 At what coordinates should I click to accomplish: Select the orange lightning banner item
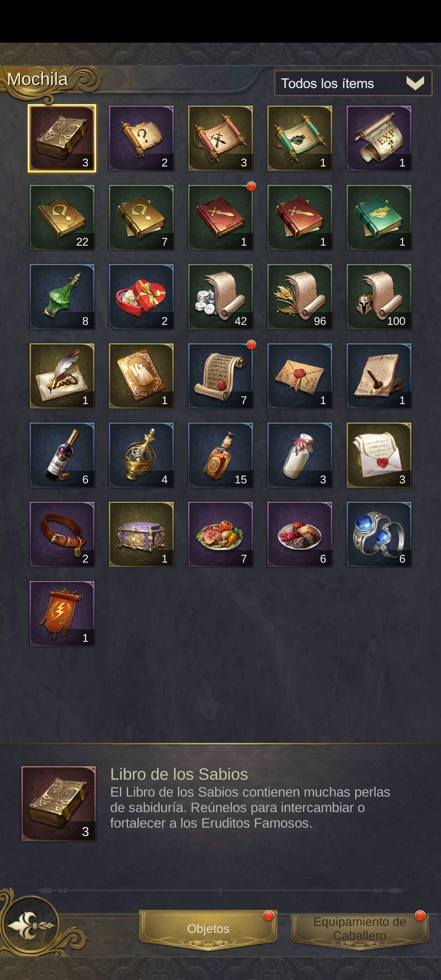tap(62, 614)
